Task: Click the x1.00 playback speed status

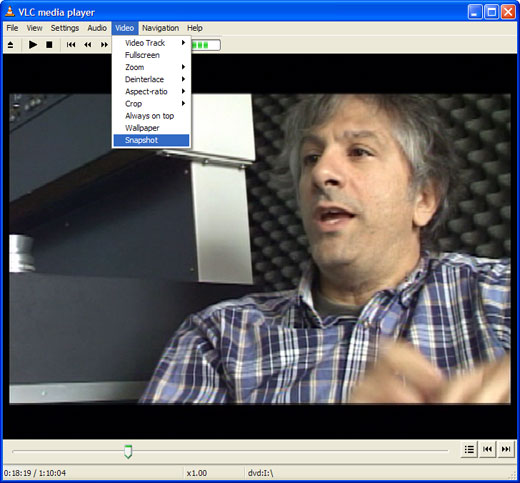Action: (x=197, y=473)
